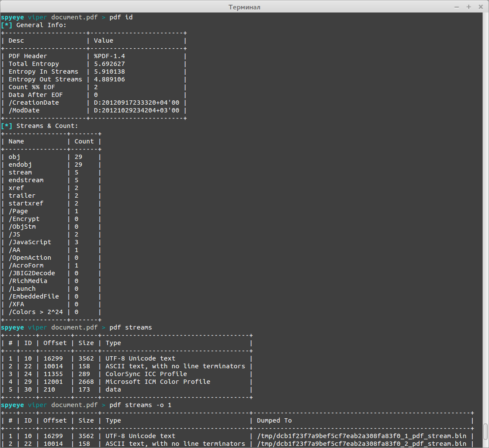The image size is (489, 448).
Task: Click the first dumped stream file path
Action: [362, 436]
